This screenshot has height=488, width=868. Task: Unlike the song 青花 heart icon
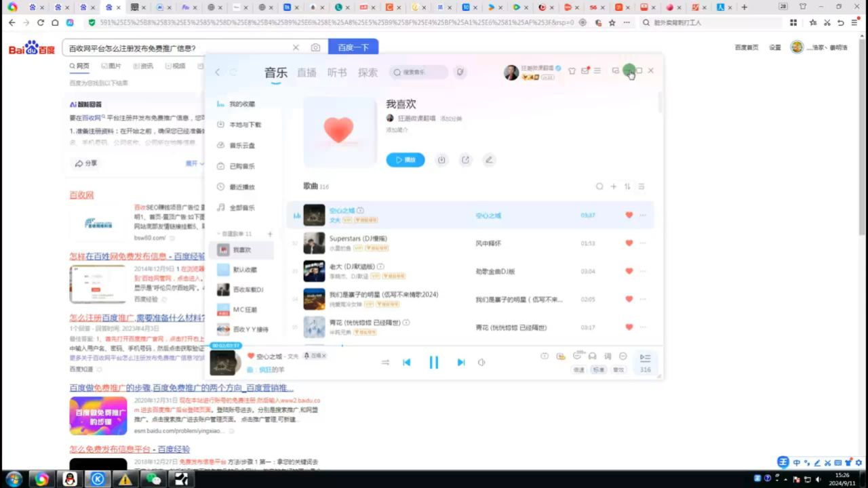pyautogui.click(x=629, y=327)
